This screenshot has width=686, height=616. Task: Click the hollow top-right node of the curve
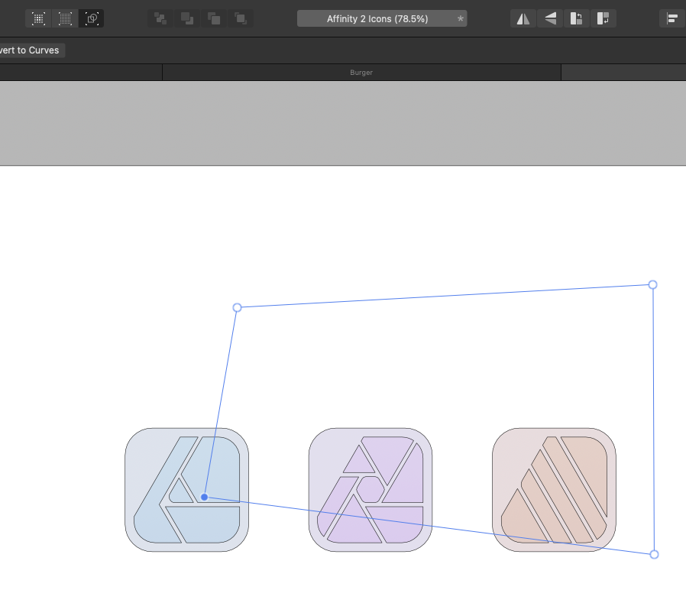pyautogui.click(x=652, y=285)
